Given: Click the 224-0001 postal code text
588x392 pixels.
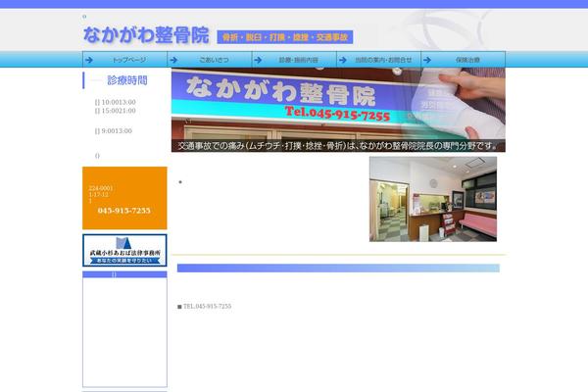Looking at the screenshot, I should (101, 188).
